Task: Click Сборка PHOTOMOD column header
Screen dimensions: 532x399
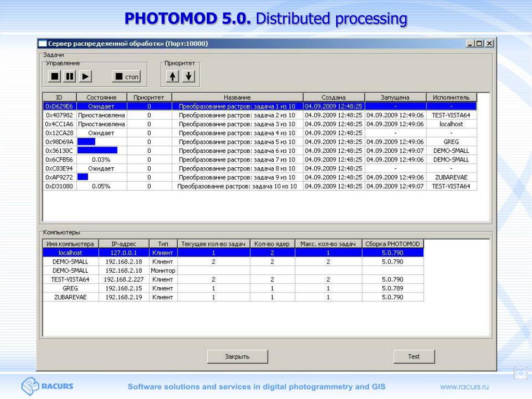Action: [x=393, y=244]
